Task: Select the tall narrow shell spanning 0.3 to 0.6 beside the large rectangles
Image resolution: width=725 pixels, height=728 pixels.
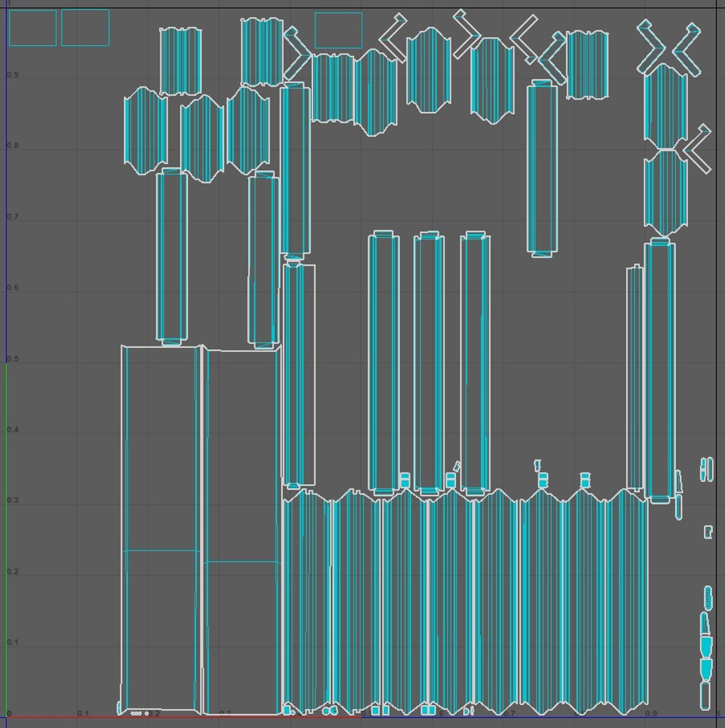Action: (x=299, y=376)
